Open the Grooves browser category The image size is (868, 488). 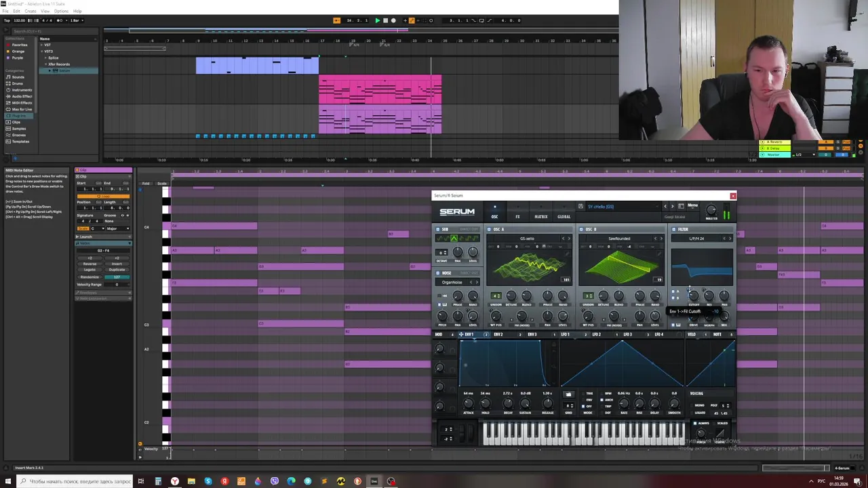tap(19, 135)
